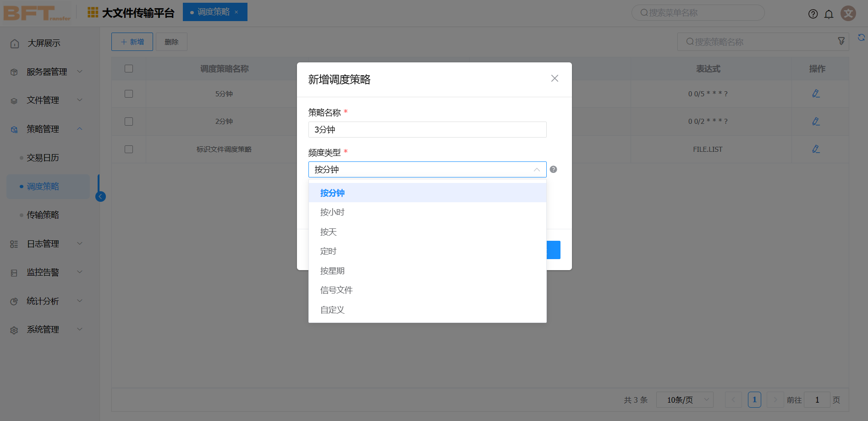Check the 标识文件调度策略 row checkbox

pos(129,149)
